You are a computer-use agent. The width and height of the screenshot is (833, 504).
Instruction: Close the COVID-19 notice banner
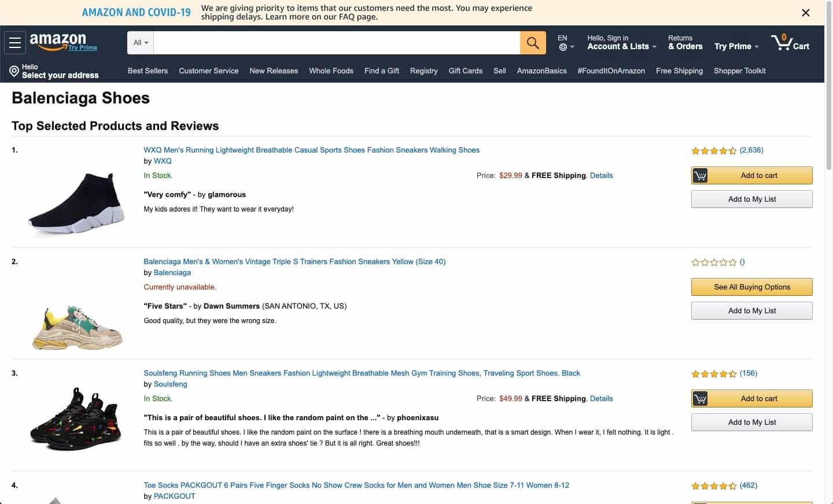pos(805,13)
